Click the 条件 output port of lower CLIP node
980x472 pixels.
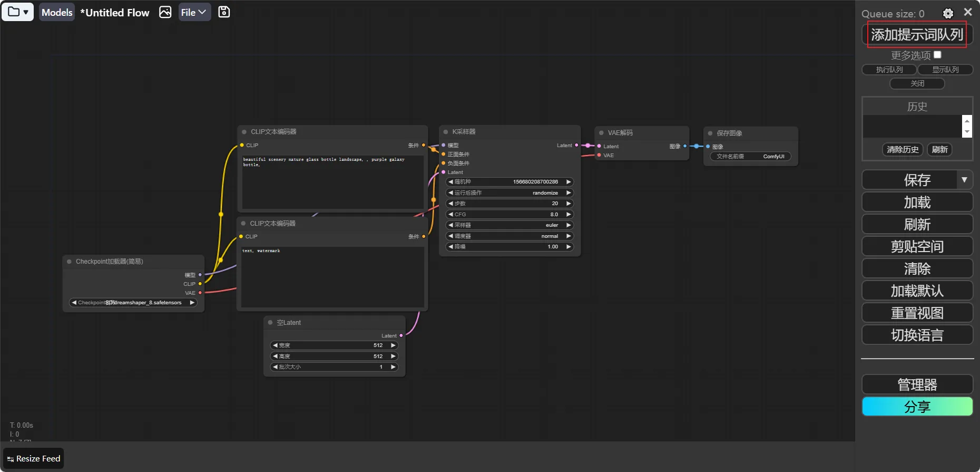[x=424, y=236]
